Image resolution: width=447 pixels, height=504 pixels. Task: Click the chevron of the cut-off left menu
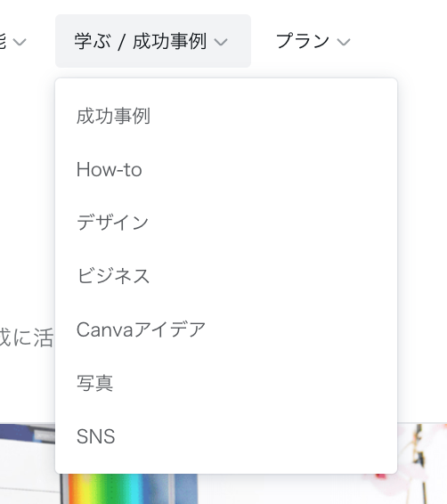[20, 42]
